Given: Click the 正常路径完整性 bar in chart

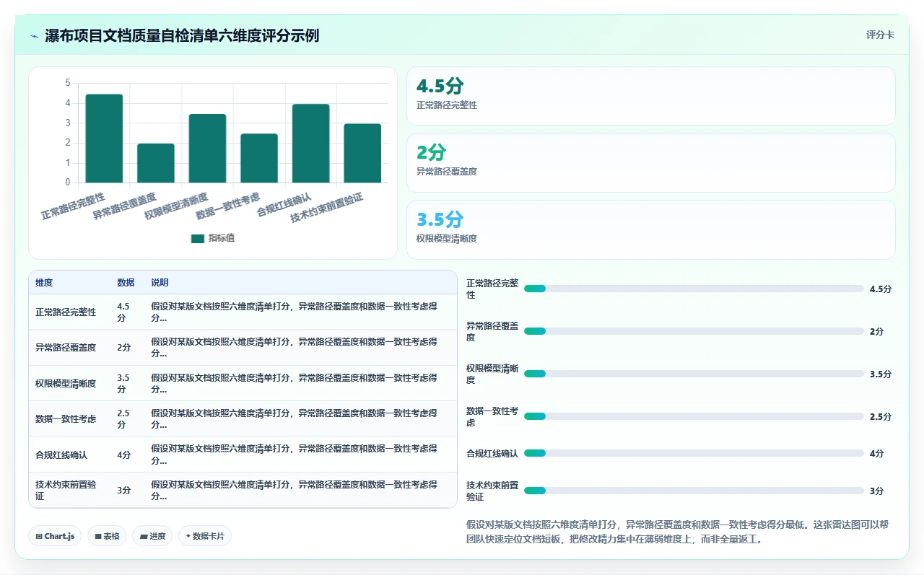Looking at the screenshot, I should coord(104,139).
